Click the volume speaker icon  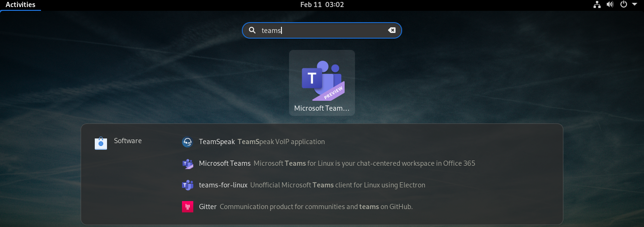coord(610,5)
